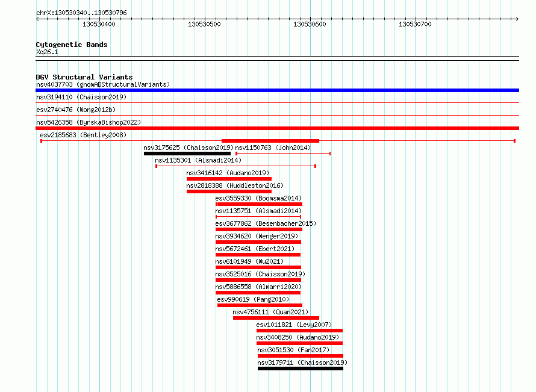Open esv2740476 (Wong2012b) label
The image size is (536, 392).
tap(76, 110)
